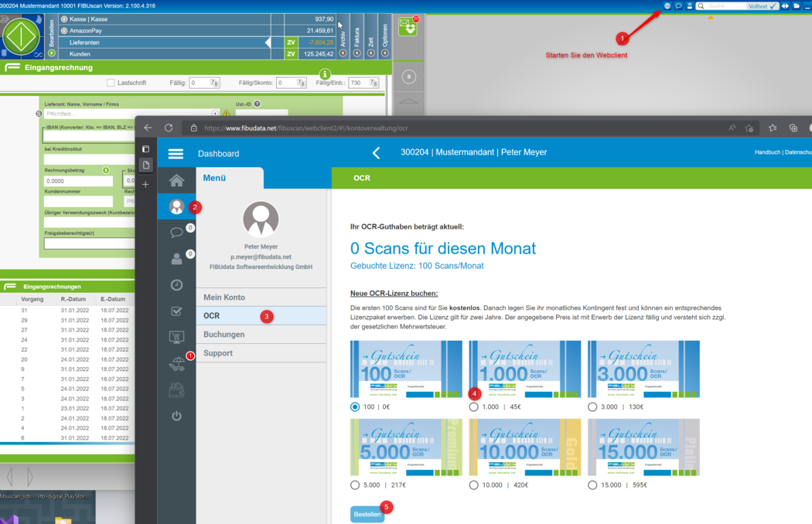Expand the Archiv panel arrow
The width and height of the screenshot is (812, 524).
[x=343, y=53]
